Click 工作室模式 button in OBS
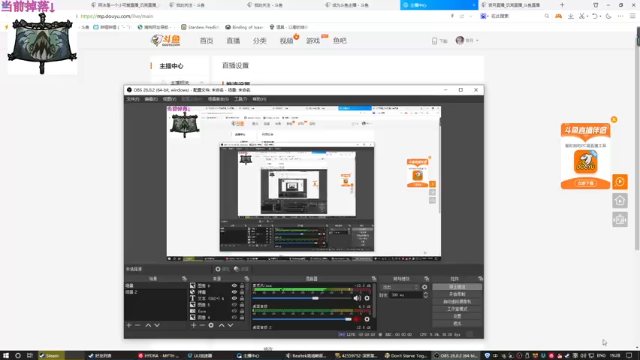640x360 pixels. [457, 309]
